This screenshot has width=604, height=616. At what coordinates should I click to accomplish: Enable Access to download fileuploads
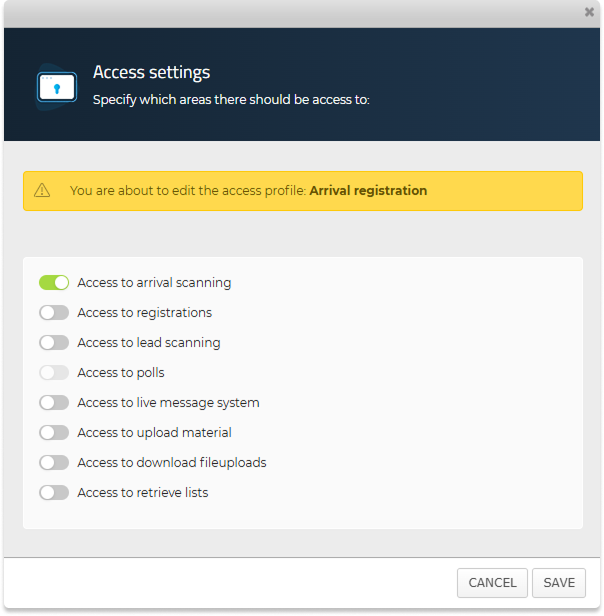pyautogui.click(x=54, y=463)
